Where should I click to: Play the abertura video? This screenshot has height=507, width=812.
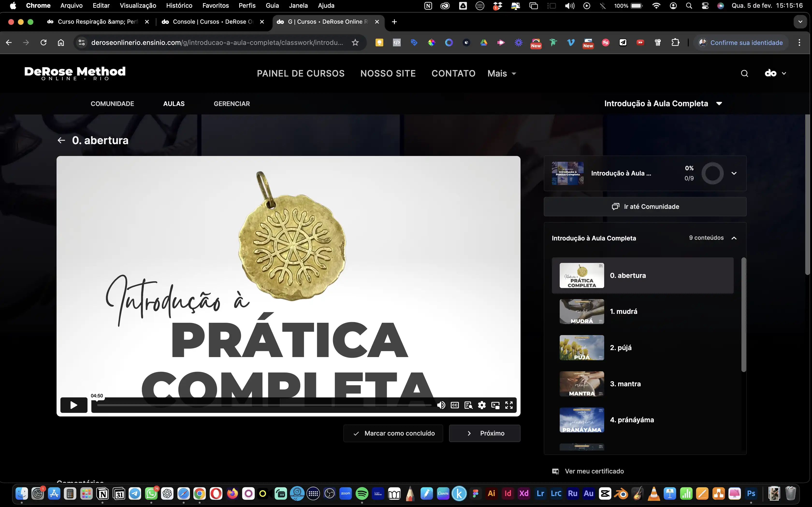coord(74,405)
